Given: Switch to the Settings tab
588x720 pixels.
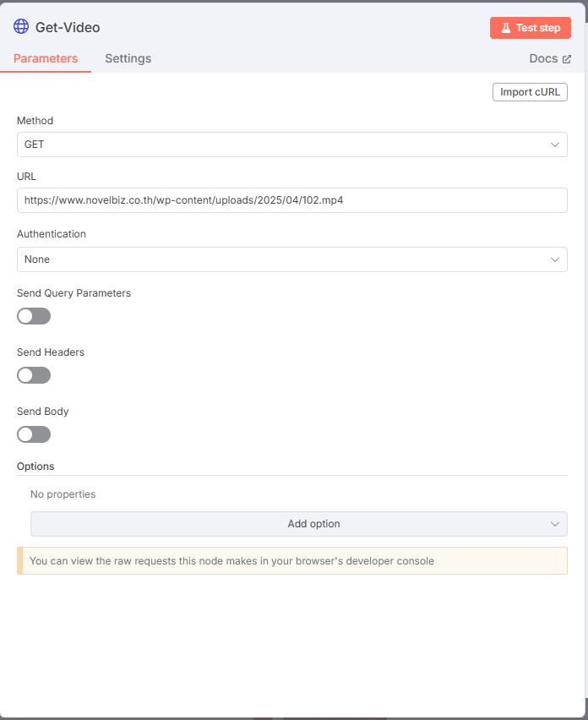Looking at the screenshot, I should point(128,58).
